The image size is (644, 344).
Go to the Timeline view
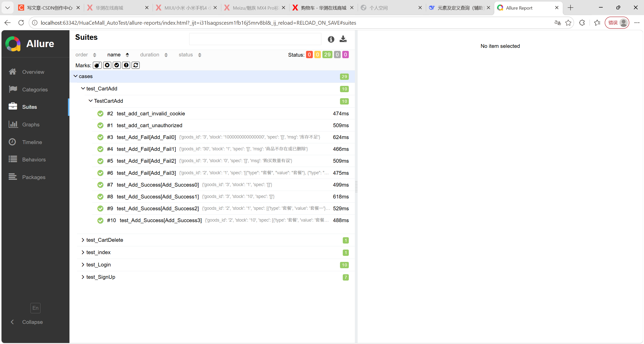click(32, 142)
